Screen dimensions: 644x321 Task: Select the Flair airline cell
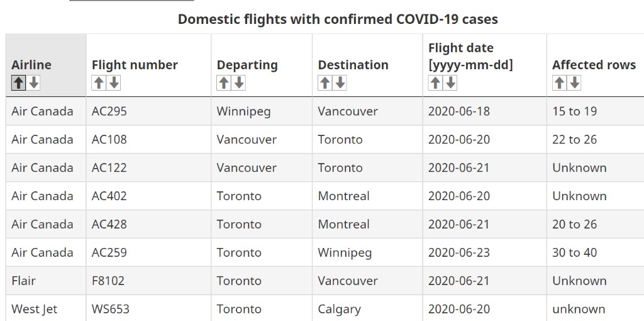click(46, 281)
